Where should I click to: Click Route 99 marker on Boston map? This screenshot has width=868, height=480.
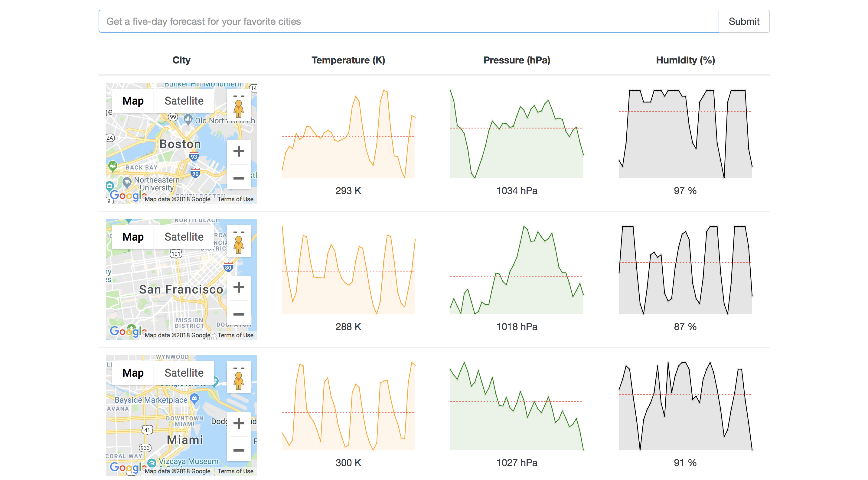click(x=173, y=117)
